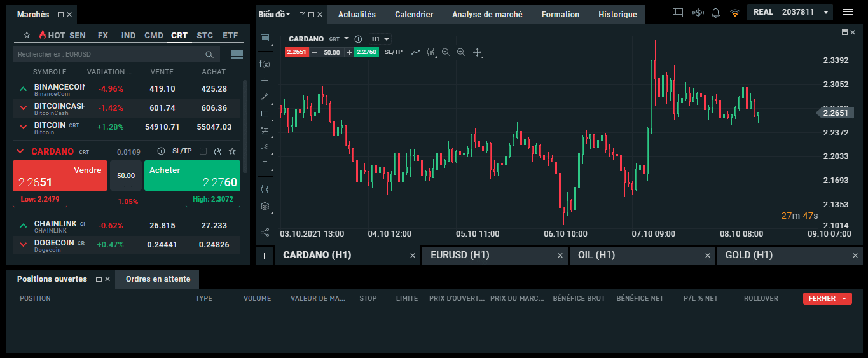The image size is (868, 358).
Task: Click the WiFi connection status icon
Action: tap(735, 12)
